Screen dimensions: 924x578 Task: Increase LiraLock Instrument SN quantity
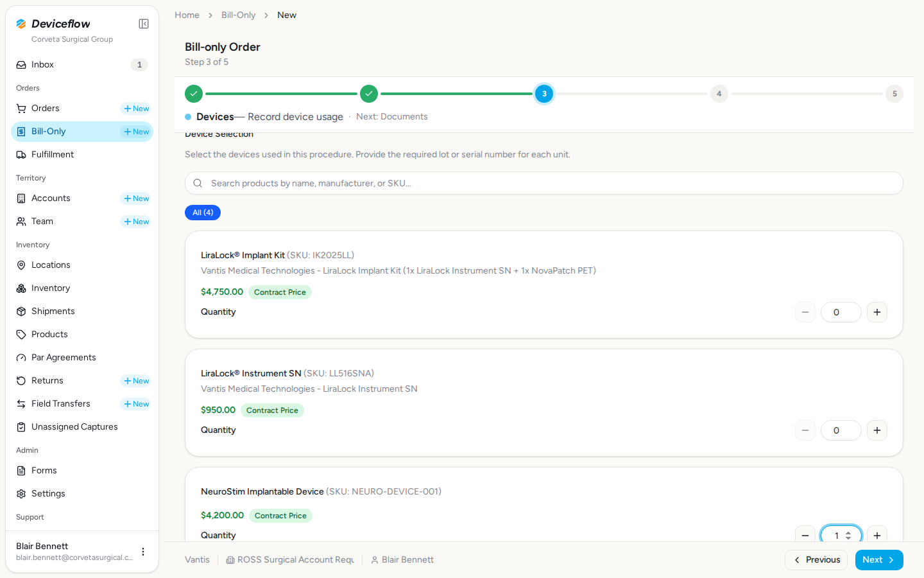click(877, 430)
